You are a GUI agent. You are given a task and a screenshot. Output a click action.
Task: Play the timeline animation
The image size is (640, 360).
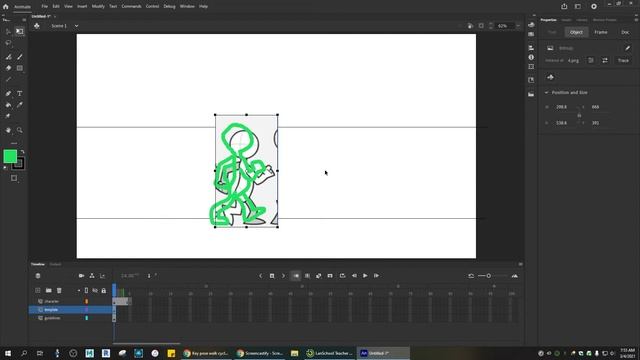tap(365, 276)
